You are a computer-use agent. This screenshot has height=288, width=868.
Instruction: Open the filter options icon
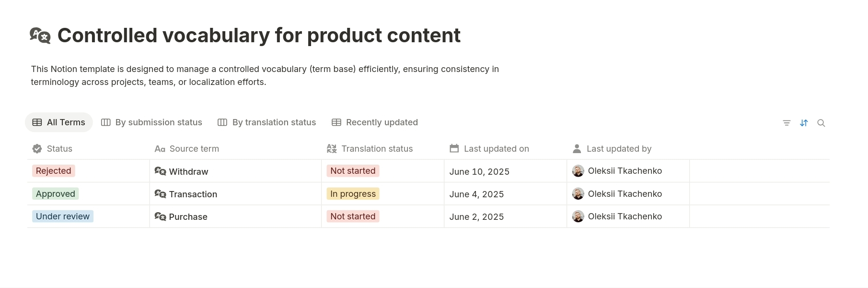(786, 122)
